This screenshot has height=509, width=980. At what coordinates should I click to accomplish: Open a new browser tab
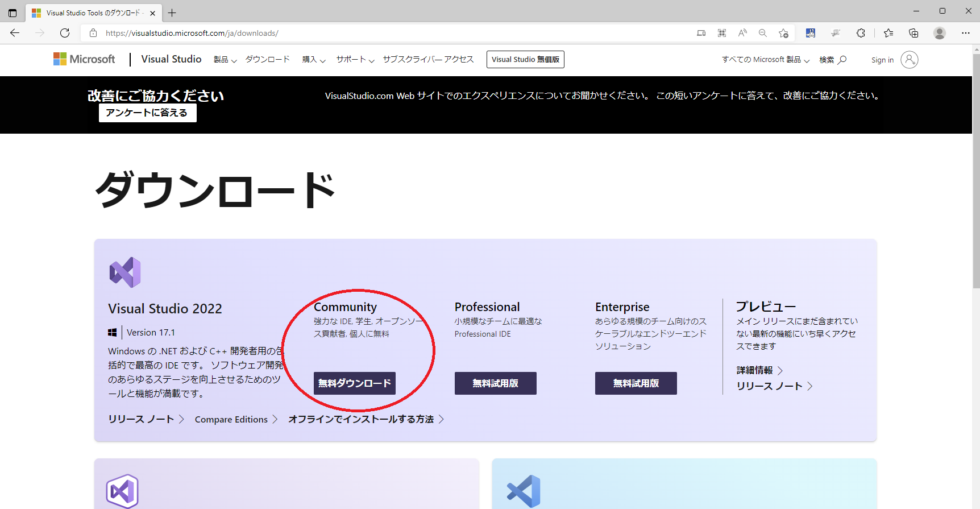[x=172, y=13]
